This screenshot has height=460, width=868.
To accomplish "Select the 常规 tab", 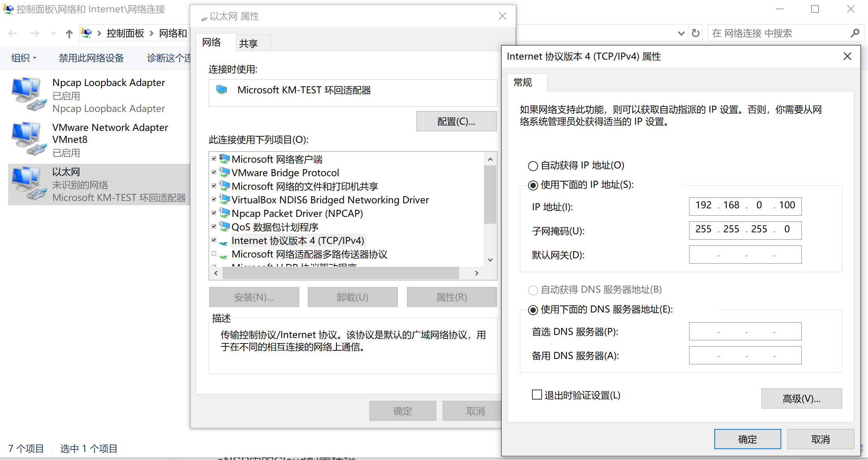I will click(523, 82).
